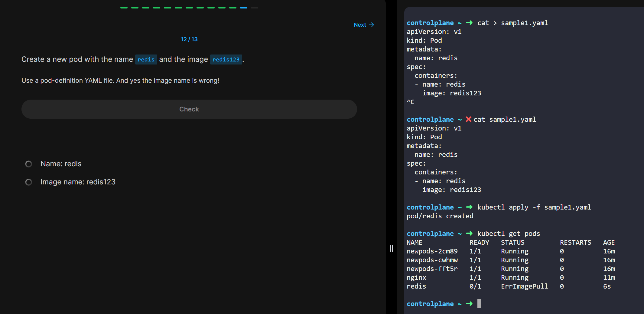
Task: Click the redis name code tag
Action: (x=146, y=59)
